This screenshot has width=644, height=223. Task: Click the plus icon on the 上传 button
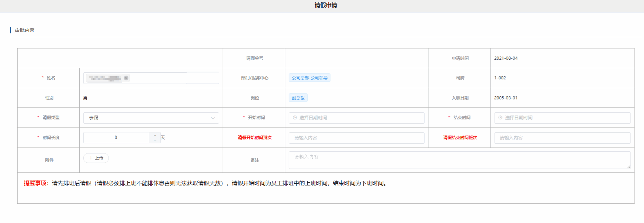tap(91, 158)
